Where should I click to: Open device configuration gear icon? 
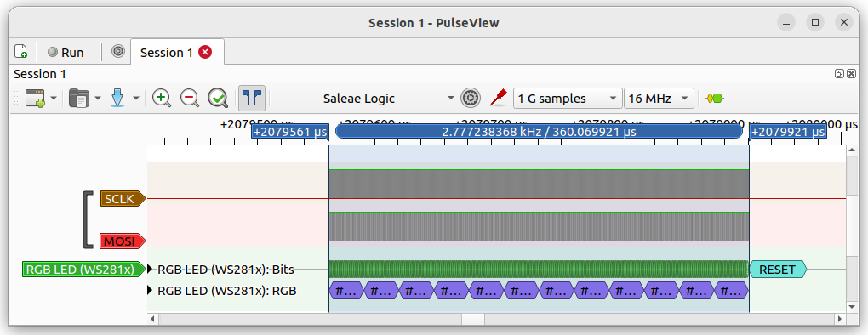pyautogui.click(x=471, y=99)
